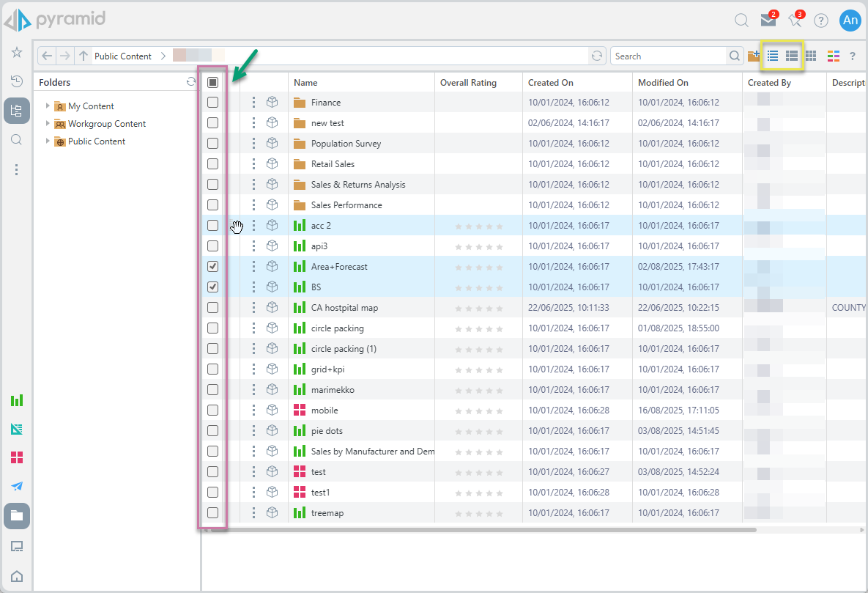Expand the Workgroup Content tree node
The width and height of the screenshot is (868, 593).
48,124
